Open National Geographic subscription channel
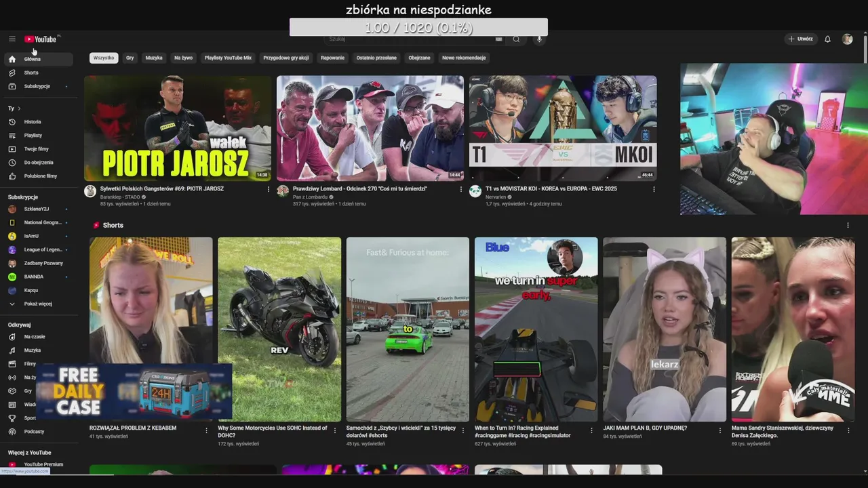The width and height of the screenshot is (868, 488). 39,222
